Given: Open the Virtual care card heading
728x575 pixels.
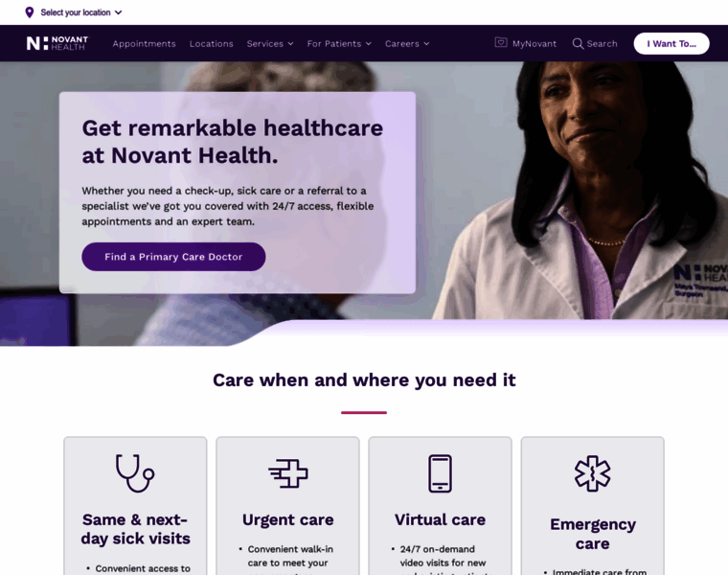Looking at the screenshot, I should [440, 519].
